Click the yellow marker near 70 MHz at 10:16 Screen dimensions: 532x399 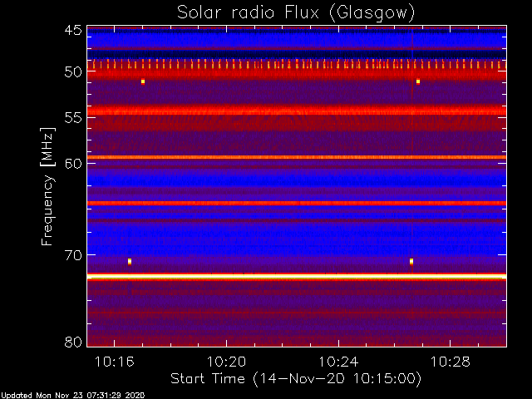click(x=130, y=261)
